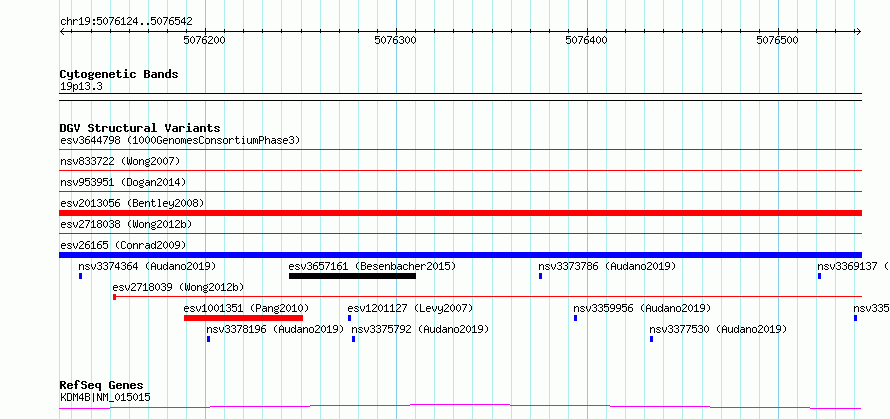Click the esv1201127 (Levy2007) label
This screenshot has width=890, height=419.
pos(410,308)
